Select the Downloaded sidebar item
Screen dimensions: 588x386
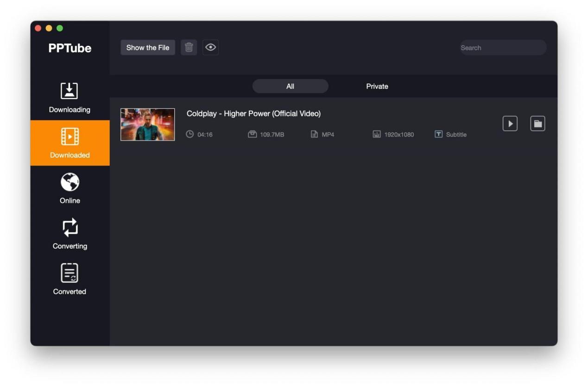click(x=70, y=143)
